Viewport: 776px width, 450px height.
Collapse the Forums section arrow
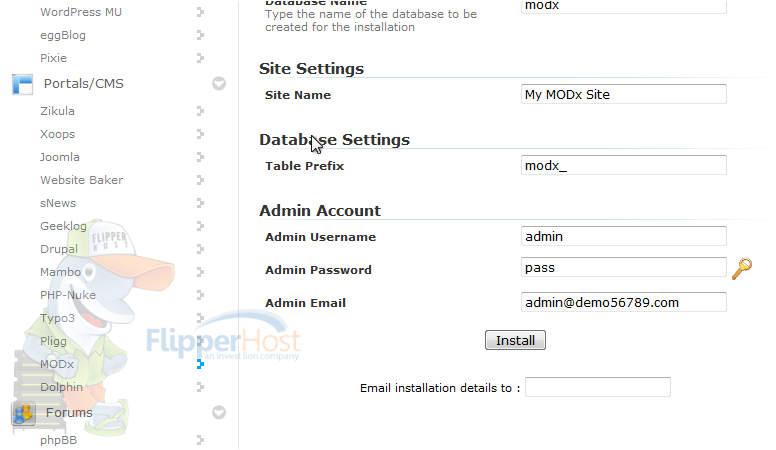219,412
